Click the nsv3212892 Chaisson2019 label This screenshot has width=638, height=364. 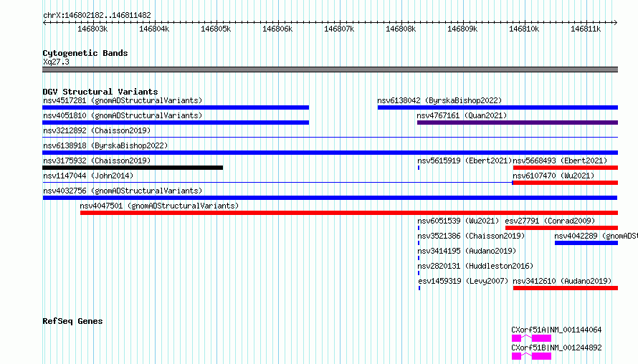(97, 130)
